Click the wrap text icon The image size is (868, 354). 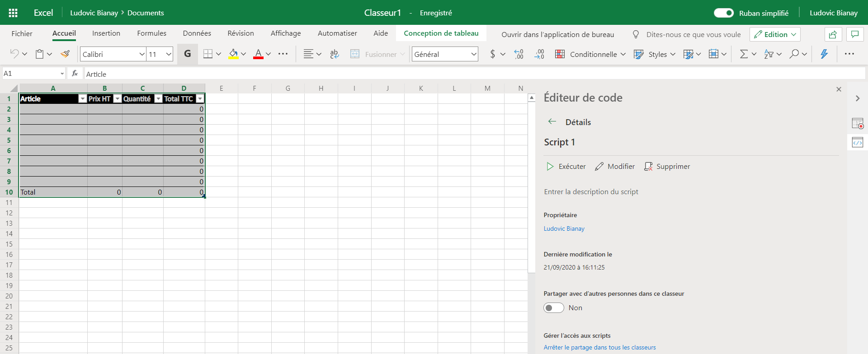[335, 54]
